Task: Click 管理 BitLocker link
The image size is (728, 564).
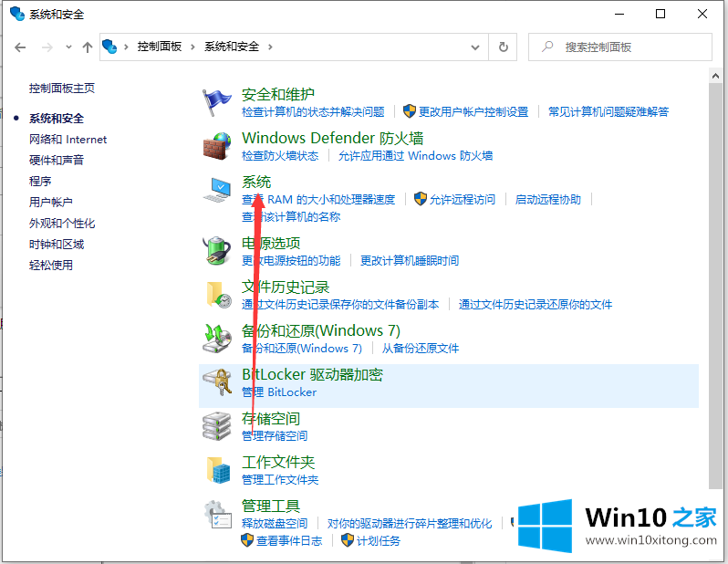Action: (x=279, y=392)
